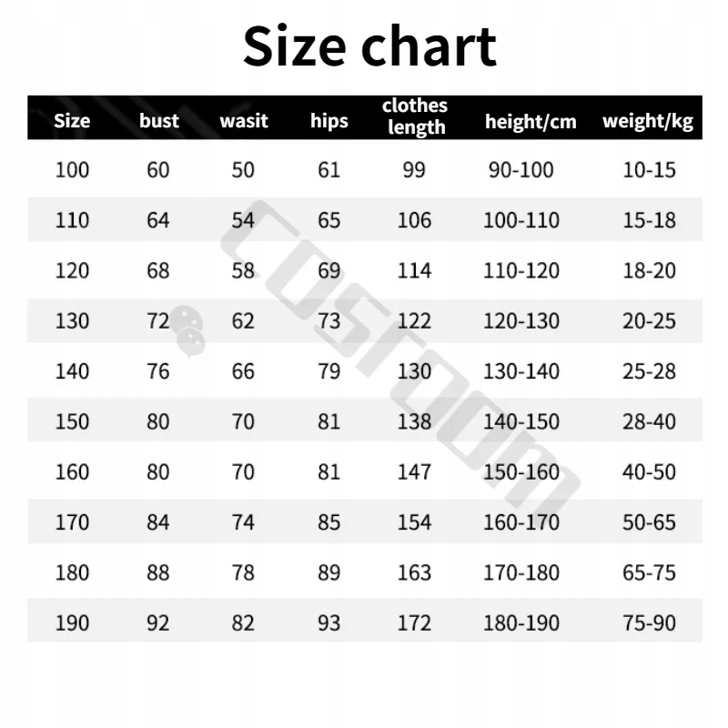Image resolution: width=728 pixels, height=728 pixels.
Task: Select the bust column header
Action: [158, 121]
